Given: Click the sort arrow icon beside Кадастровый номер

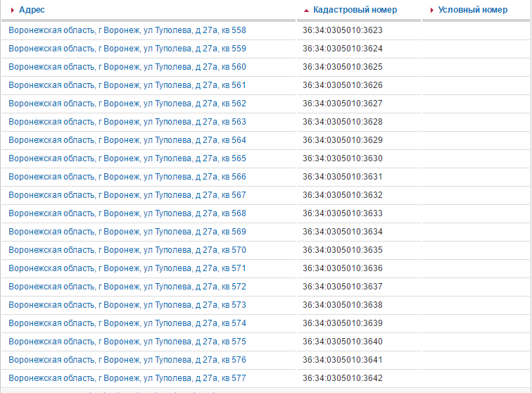Looking at the screenshot, I should (x=306, y=11).
